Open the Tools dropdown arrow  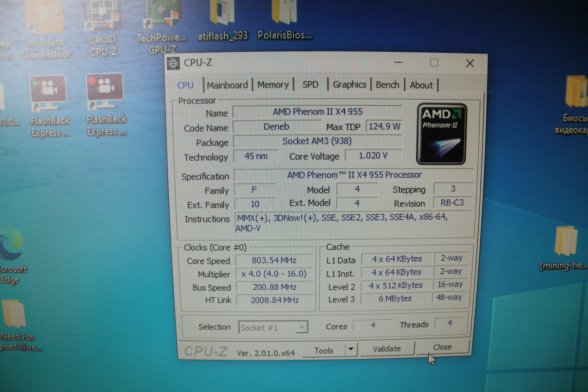[351, 349]
